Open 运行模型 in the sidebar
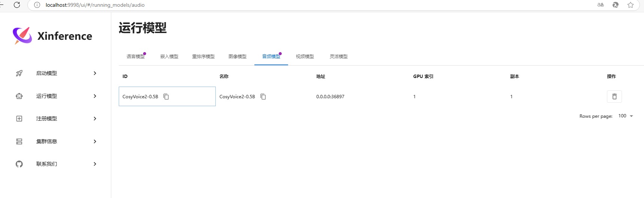 pyautogui.click(x=55, y=96)
